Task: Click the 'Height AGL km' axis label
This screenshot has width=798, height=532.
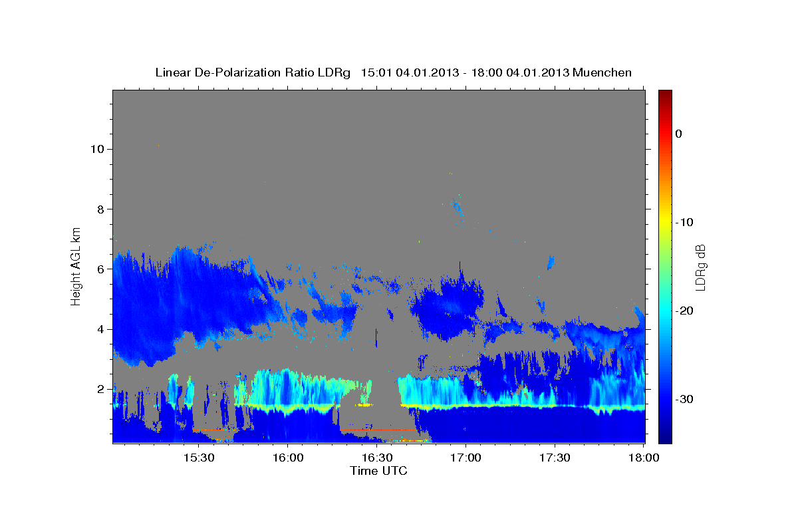Action: 76,266
